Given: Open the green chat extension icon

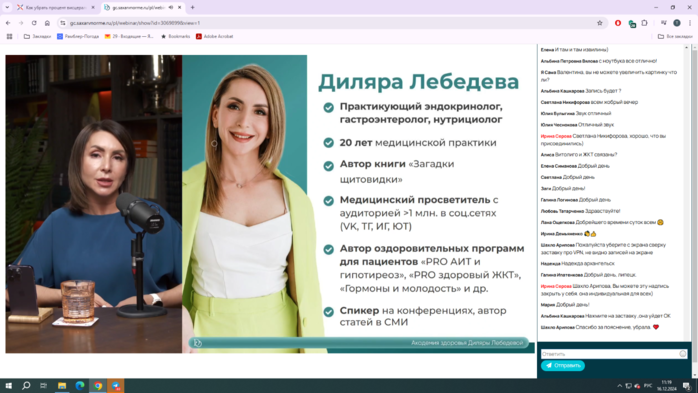Looking at the screenshot, I should tap(632, 24).
